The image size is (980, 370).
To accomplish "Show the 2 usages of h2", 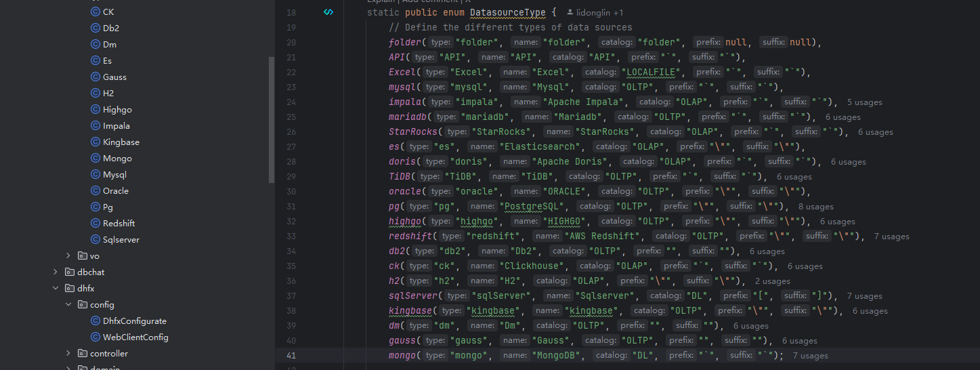I will pos(773,281).
